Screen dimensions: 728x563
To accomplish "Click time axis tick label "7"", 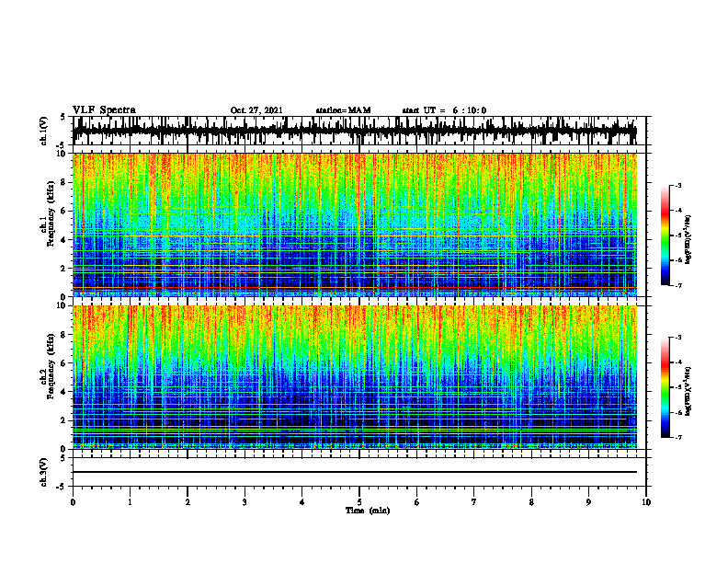I will click(474, 502).
